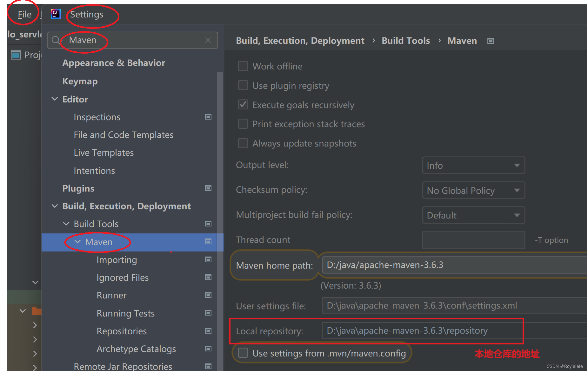Select Runner under Maven
This screenshot has width=588, height=372.
pyautogui.click(x=111, y=296)
